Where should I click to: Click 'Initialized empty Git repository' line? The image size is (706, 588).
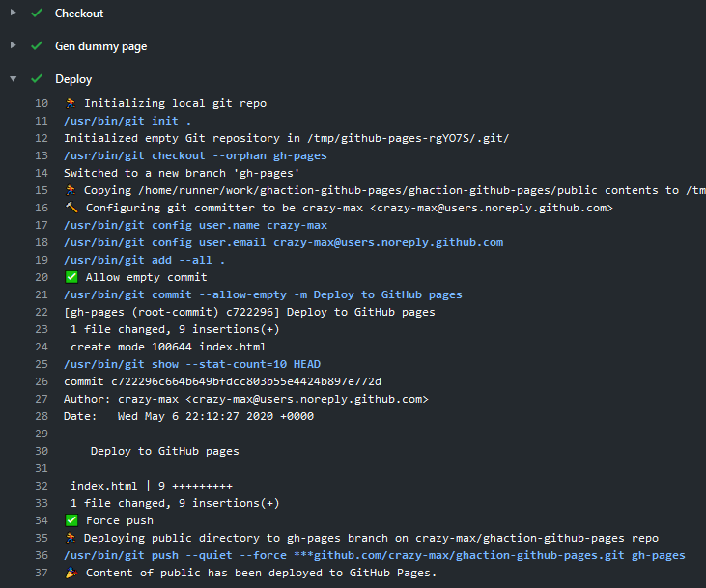click(x=287, y=138)
